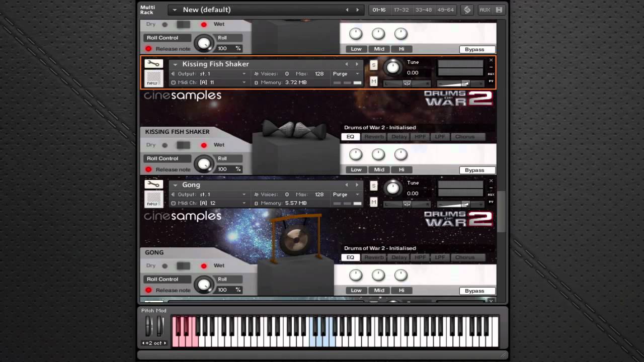
Task: Mute the Gong instrument
Action: pos(373,202)
